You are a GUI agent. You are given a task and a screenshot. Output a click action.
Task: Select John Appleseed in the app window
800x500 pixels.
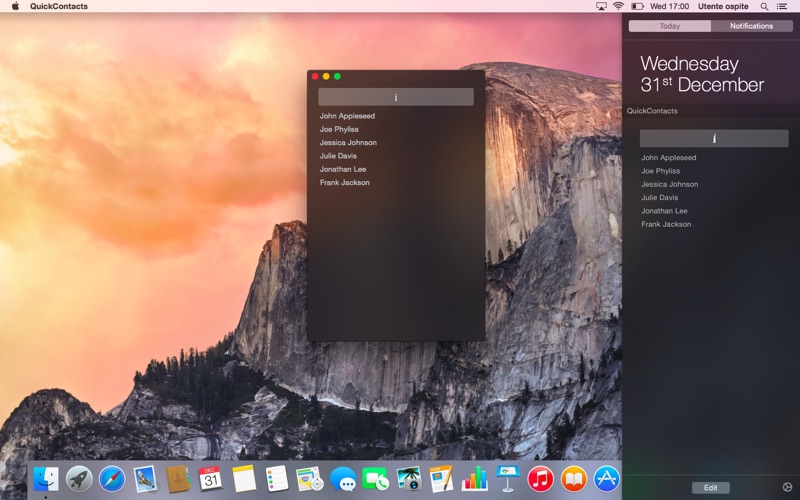click(x=347, y=116)
